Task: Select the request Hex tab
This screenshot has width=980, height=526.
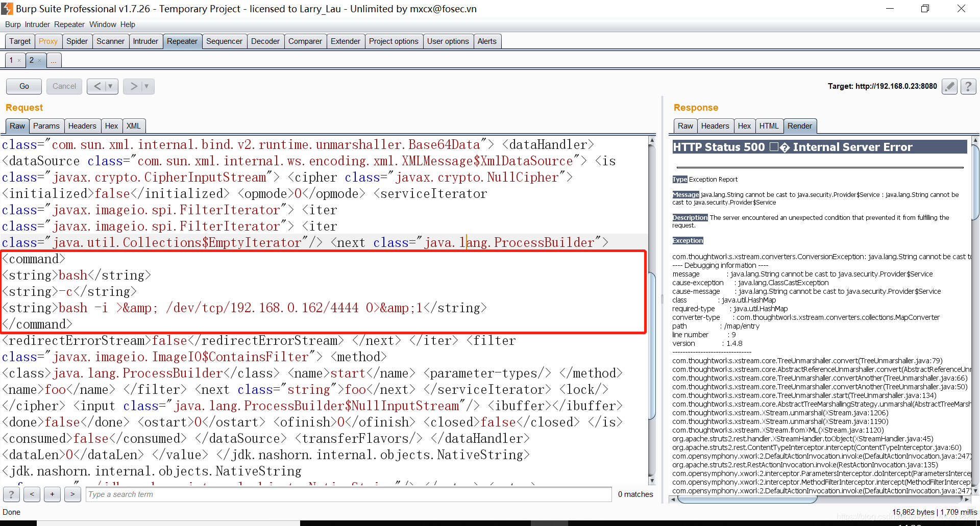Action: click(111, 126)
